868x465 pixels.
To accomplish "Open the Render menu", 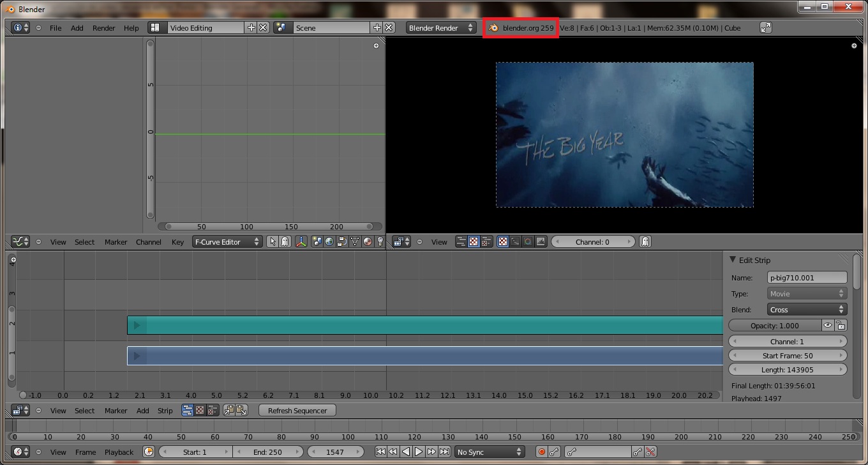I will [x=103, y=27].
